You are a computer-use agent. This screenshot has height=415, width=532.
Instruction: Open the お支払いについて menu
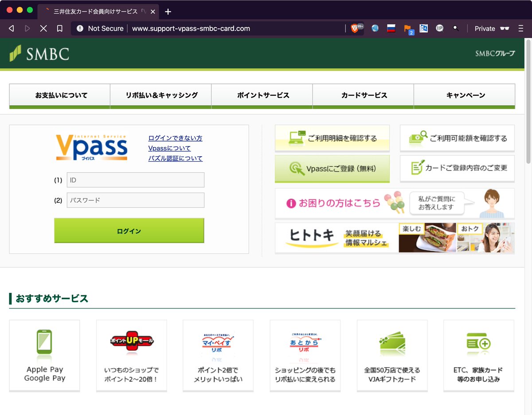60,96
